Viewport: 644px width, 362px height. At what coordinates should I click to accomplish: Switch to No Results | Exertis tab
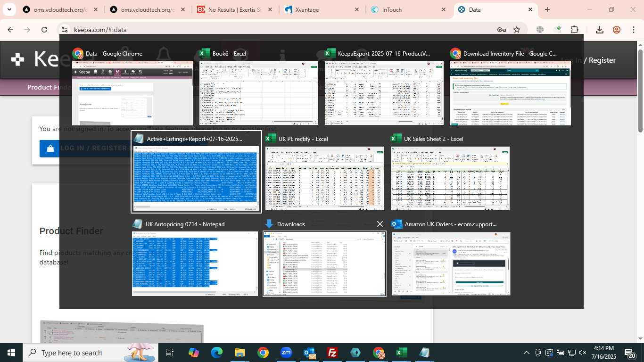pos(235,9)
